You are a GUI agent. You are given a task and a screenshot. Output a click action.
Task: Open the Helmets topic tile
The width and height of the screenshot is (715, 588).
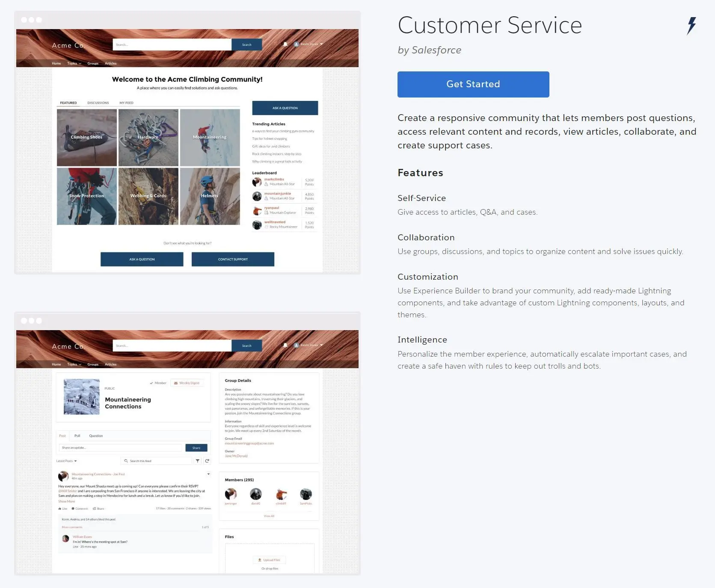coord(210,196)
